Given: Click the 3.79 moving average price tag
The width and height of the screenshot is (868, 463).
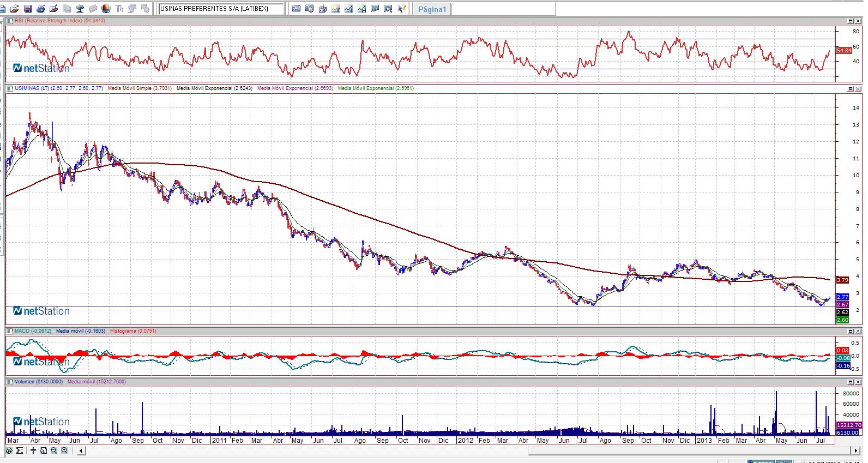Looking at the screenshot, I should [x=842, y=280].
